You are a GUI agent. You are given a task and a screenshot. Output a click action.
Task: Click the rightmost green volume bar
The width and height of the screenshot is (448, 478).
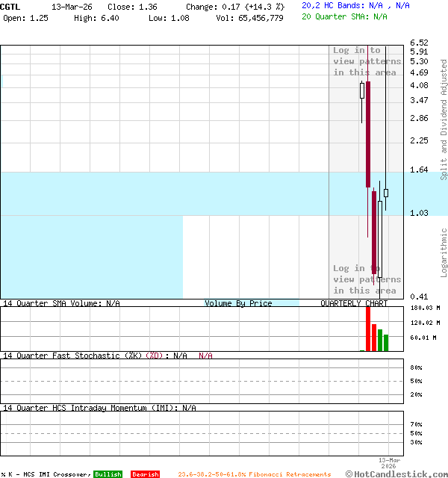coord(386,343)
